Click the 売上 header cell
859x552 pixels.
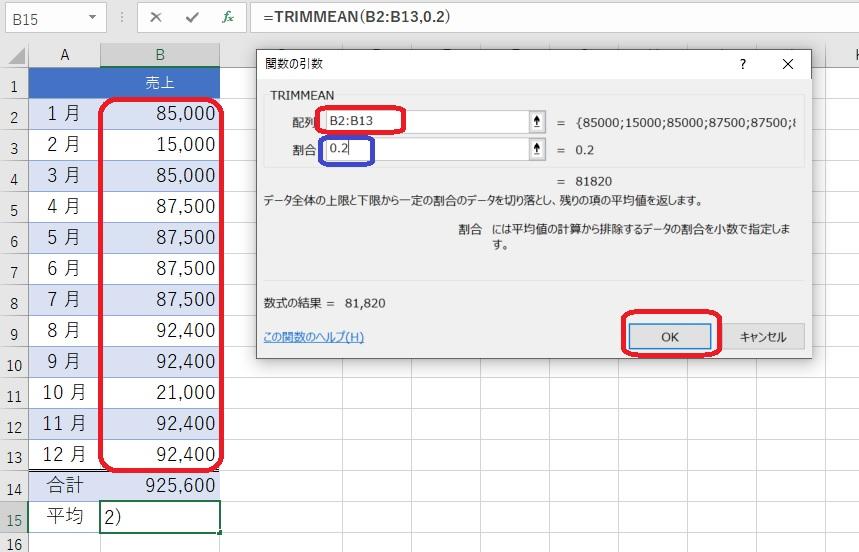click(x=160, y=83)
